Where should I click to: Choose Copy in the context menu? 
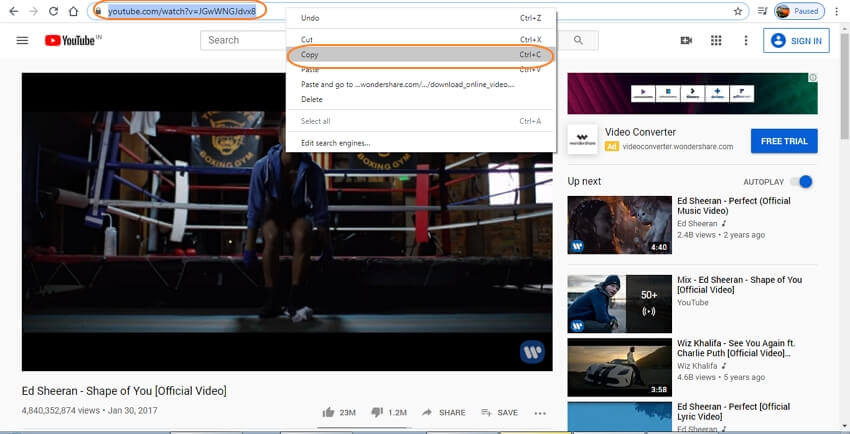[x=421, y=55]
